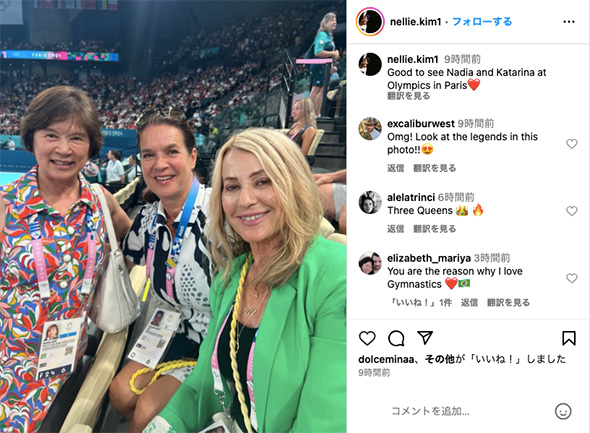
Task: Open alelatrinci's avatar
Action: point(370,202)
